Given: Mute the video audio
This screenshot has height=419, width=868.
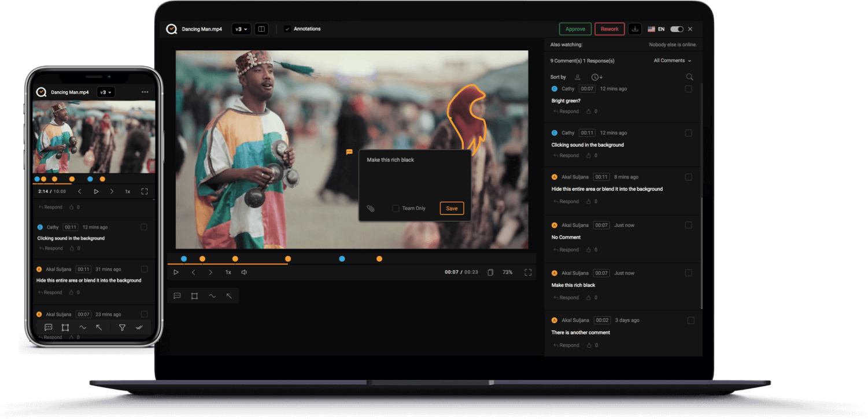Looking at the screenshot, I should [245, 272].
